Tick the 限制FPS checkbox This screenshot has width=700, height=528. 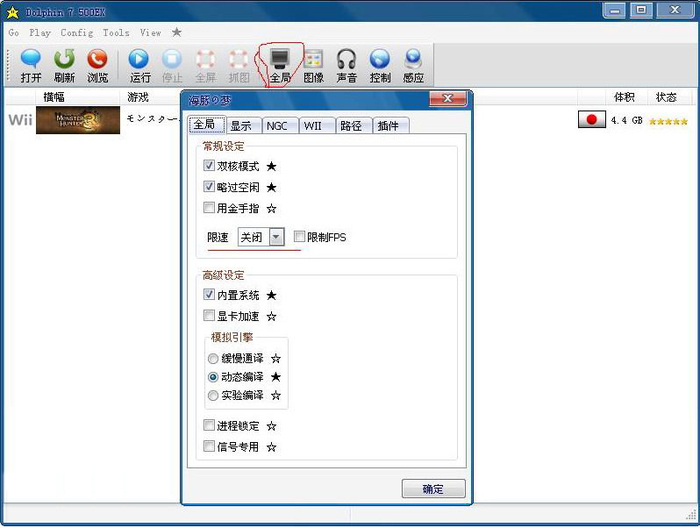[x=300, y=237]
